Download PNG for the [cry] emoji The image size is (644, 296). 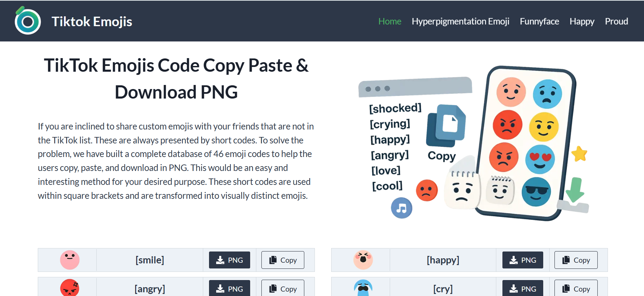(523, 288)
